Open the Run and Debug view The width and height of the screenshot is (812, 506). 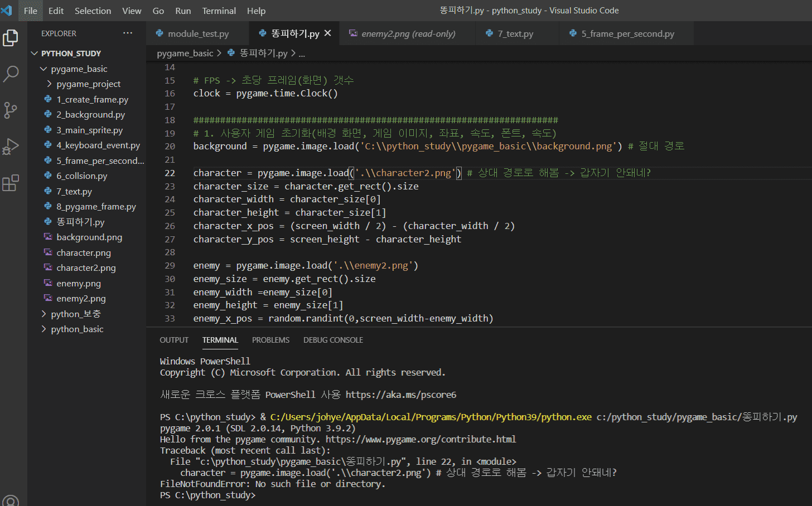(11, 147)
